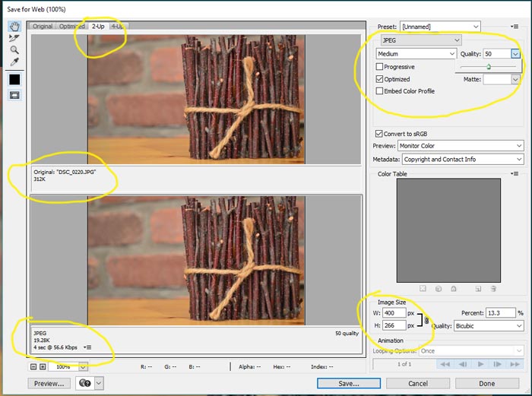Select the original image preview pane
The width and height of the screenshot is (532, 396).
click(196, 99)
